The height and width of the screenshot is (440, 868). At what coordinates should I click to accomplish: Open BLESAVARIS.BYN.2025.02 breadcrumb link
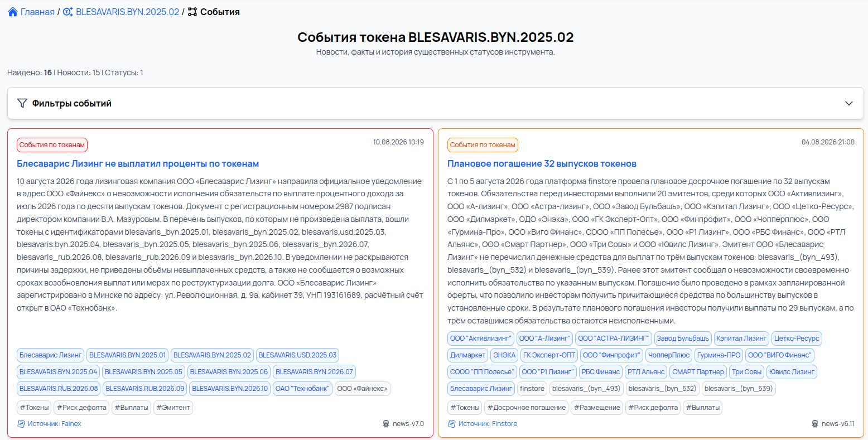coord(128,12)
